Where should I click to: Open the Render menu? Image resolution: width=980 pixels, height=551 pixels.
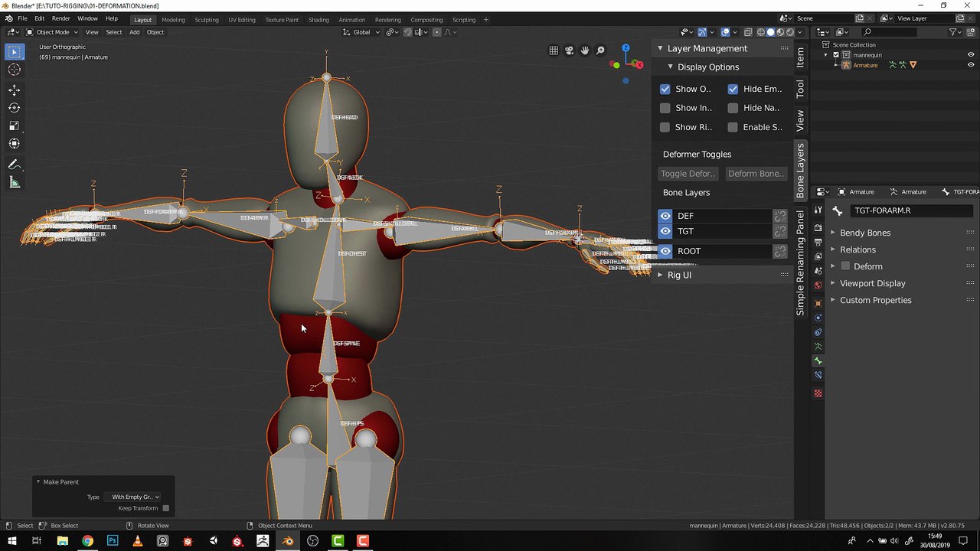point(61,18)
